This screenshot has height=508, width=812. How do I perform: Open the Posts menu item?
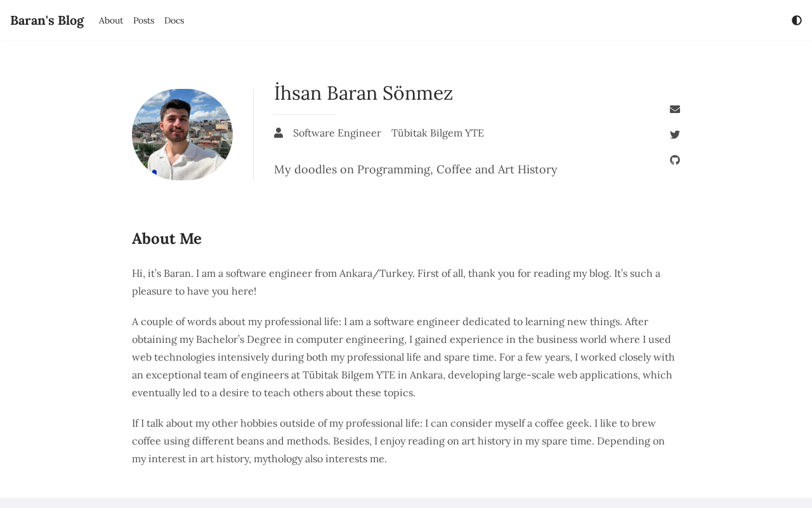143,20
